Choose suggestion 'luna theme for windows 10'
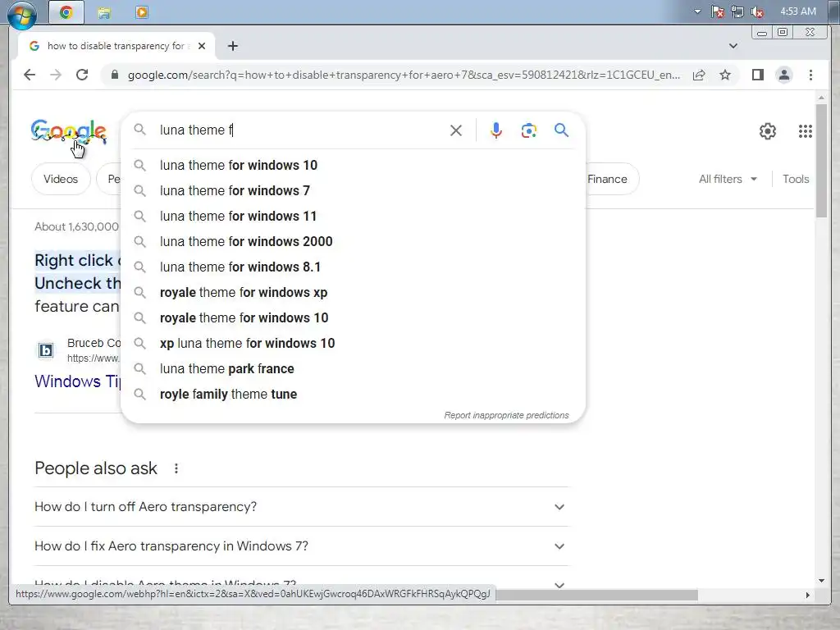Image resolution: width=840 pixels, height=630 pixels. pos(353,166)
